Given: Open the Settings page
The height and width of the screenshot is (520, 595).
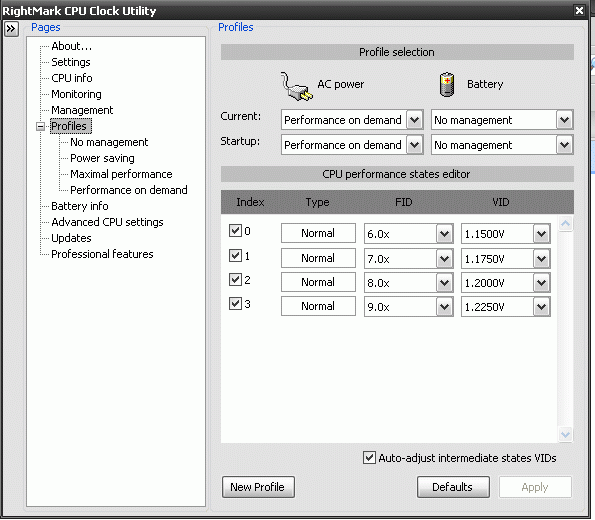Looking at the screenshot, I should 71,62.
